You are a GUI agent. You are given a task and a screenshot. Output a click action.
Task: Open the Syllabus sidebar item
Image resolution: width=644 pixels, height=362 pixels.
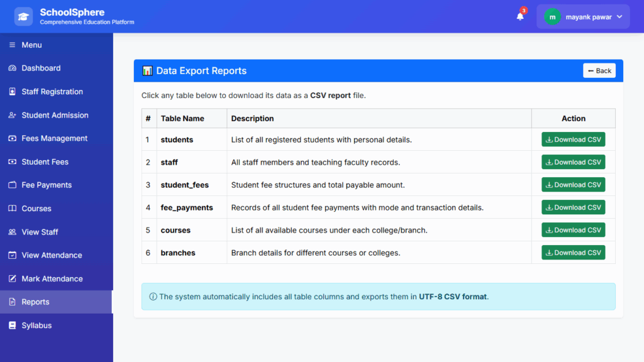36,326
